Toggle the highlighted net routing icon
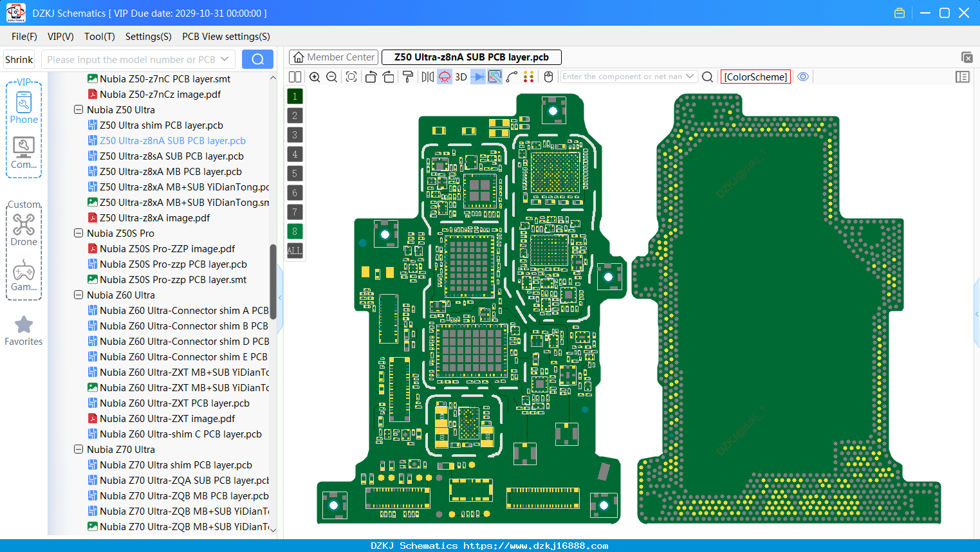The width and height of the screenshot is (980, 552). point(495,77)
